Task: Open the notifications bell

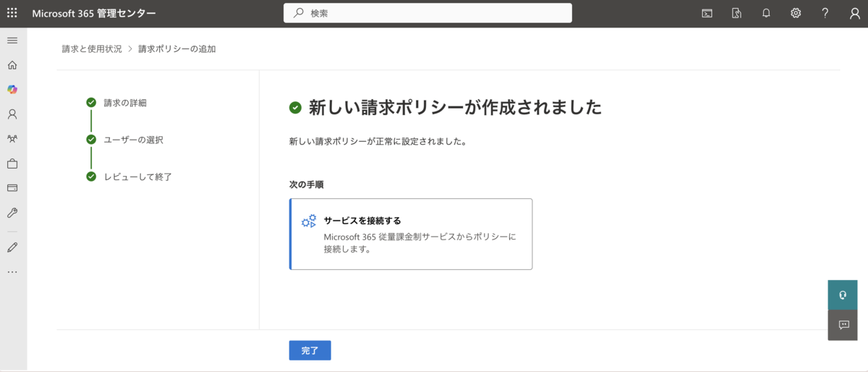Action: coord(766,13)
